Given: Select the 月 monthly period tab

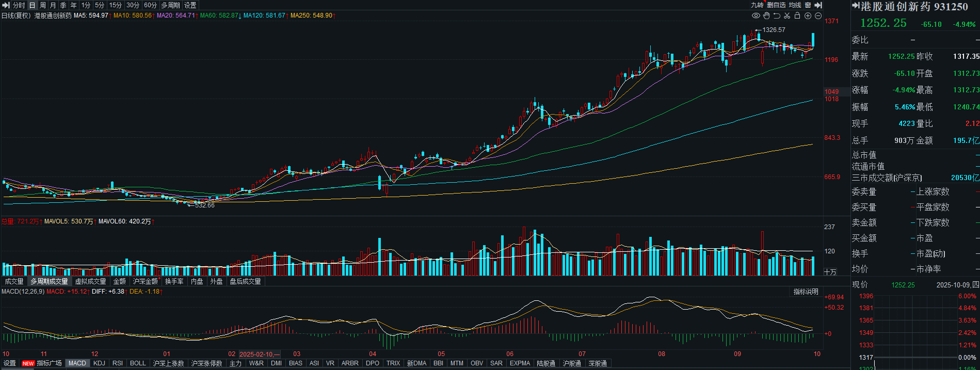Looking at the screenshot, I should (x=53, y=5).
